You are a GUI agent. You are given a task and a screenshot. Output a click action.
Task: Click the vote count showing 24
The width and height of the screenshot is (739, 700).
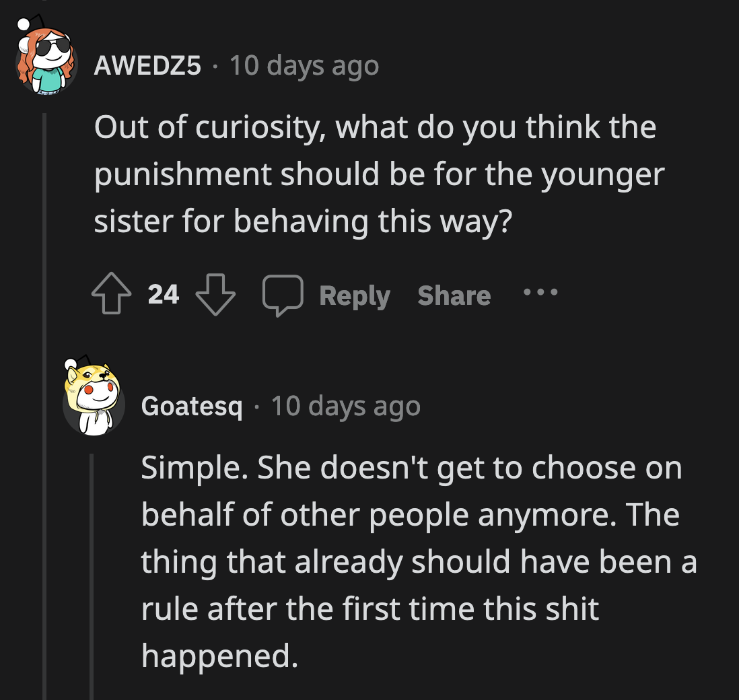click(164, 294)
